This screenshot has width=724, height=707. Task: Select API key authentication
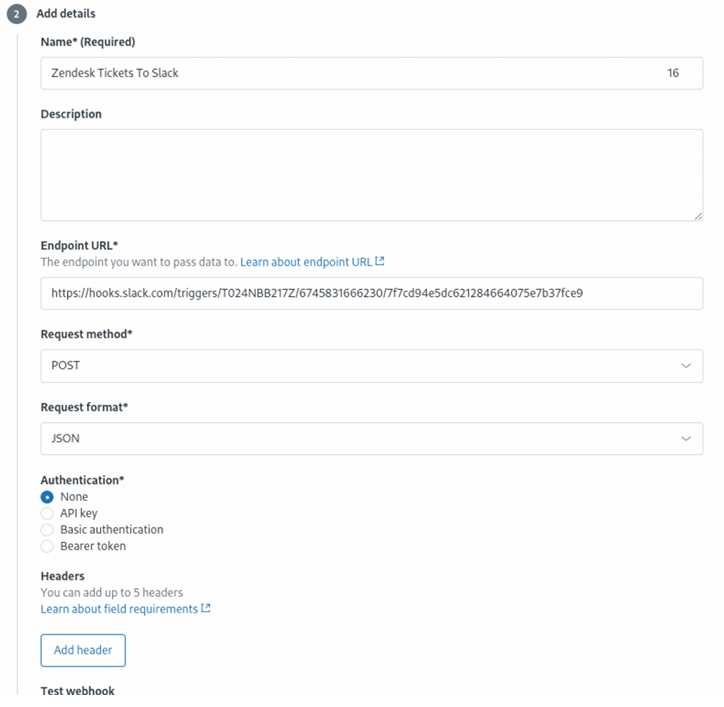click(47, 513)
